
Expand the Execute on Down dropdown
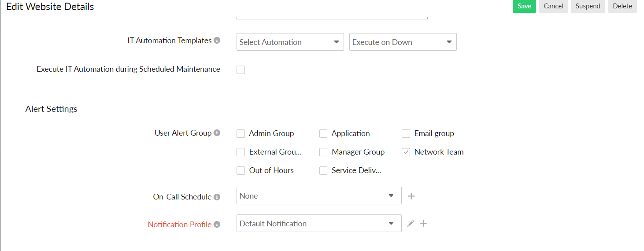403,42
